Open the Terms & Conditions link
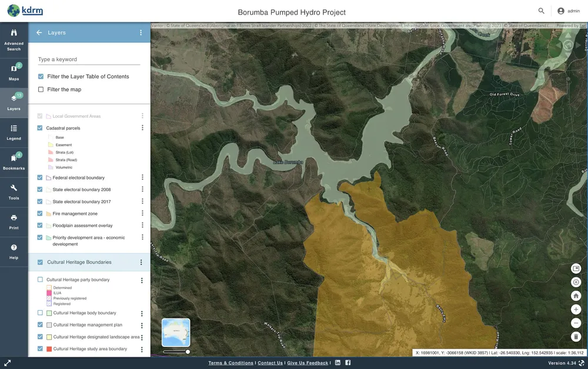The height and width of the screenshot is (369, 588). tap(230, 363)
